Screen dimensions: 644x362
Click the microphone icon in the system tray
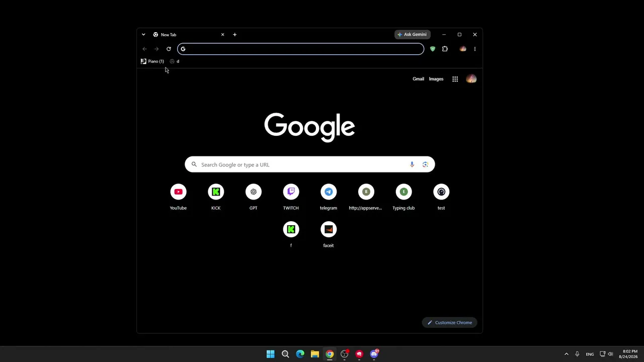577,354
